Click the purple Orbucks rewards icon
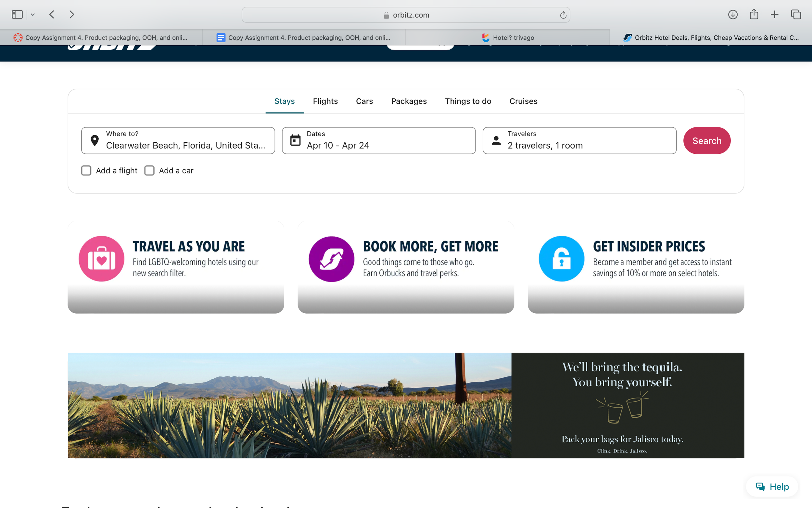Viewport: 812px width, 508px height. pos(331,258)
